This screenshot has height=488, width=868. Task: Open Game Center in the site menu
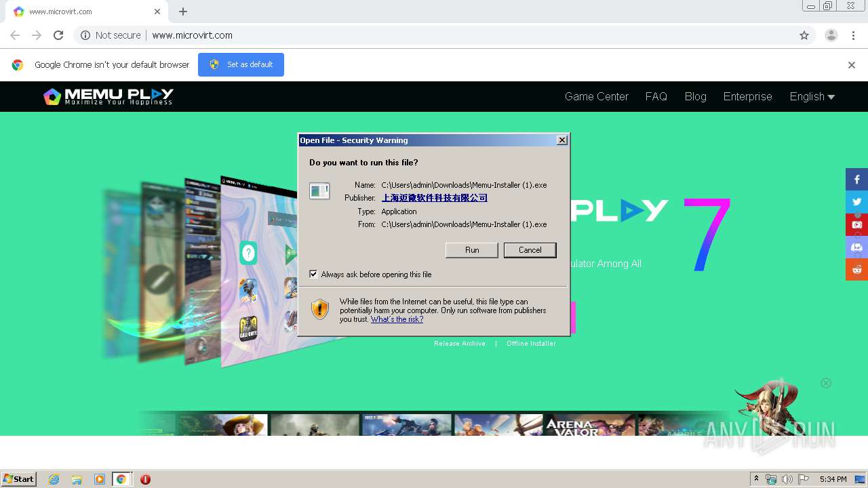click(x=597, y=96)
